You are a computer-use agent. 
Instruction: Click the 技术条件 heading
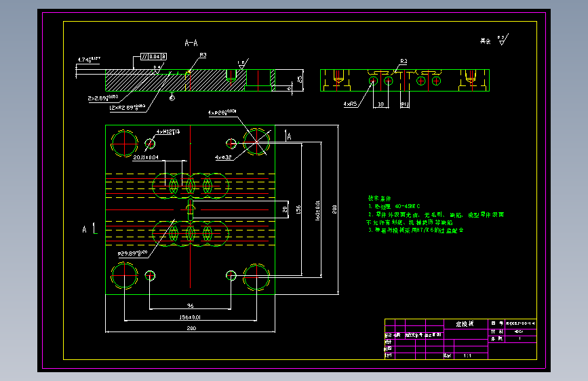380,199
